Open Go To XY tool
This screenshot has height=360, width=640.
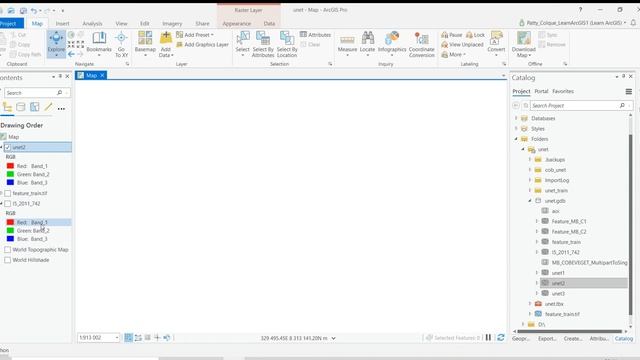click(x=121, y=44)
